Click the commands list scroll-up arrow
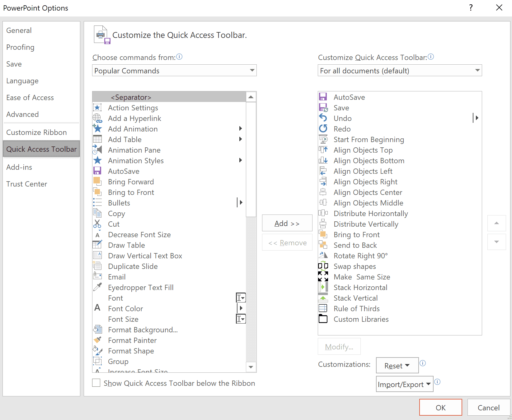The height and width of the screenshot is (420, 512). coord(251,97)
